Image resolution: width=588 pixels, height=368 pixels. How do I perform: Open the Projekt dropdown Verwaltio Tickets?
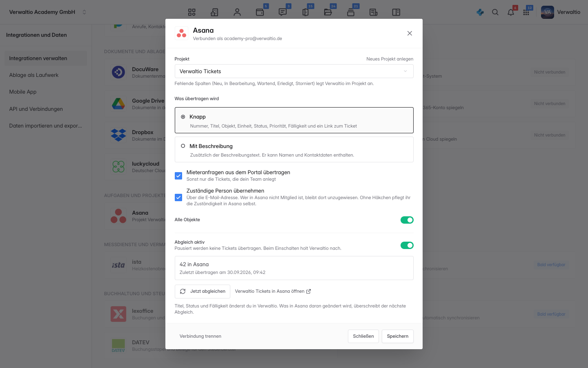[x=294, y=71]
